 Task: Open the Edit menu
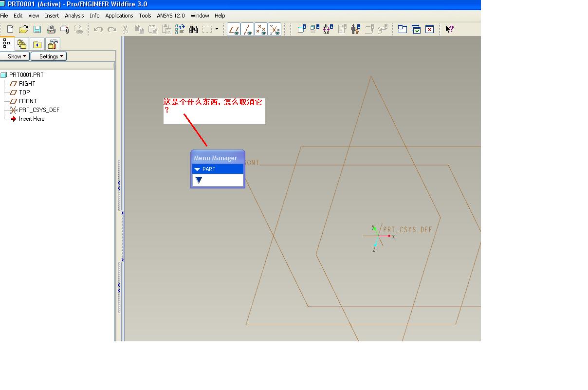[18, 16]
